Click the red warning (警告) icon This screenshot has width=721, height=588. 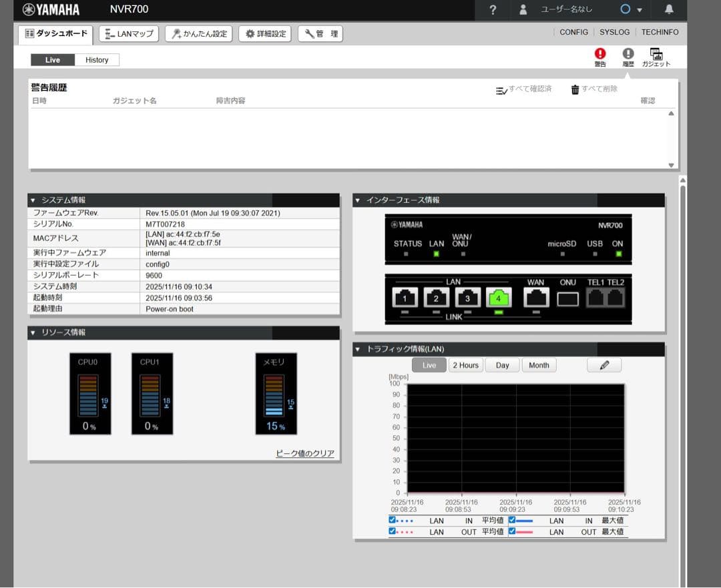point(600,54)
